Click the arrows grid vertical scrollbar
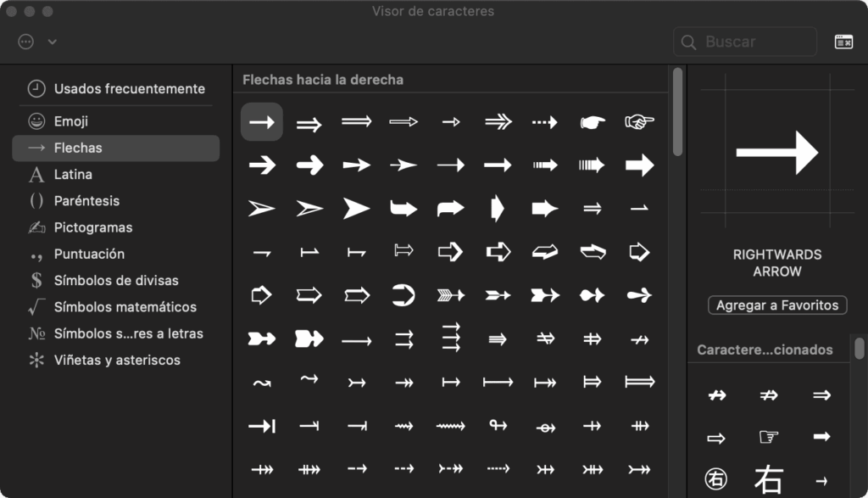Image resolution: width=868 pixels, height=498 pixels. [677, 112]
